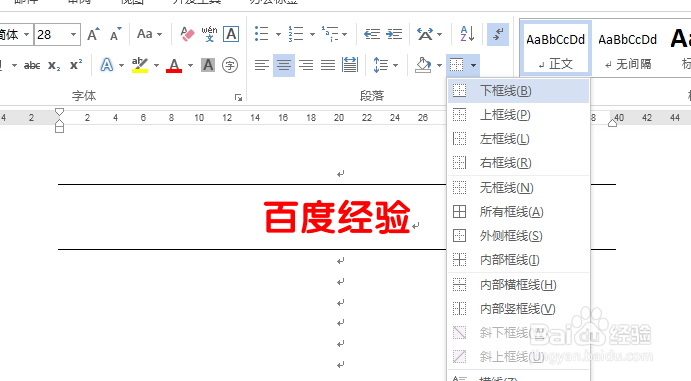The width and height of the screenshot is (691, 381).
Task: Apply numbered list formatting
Action: tap(296, 34)
